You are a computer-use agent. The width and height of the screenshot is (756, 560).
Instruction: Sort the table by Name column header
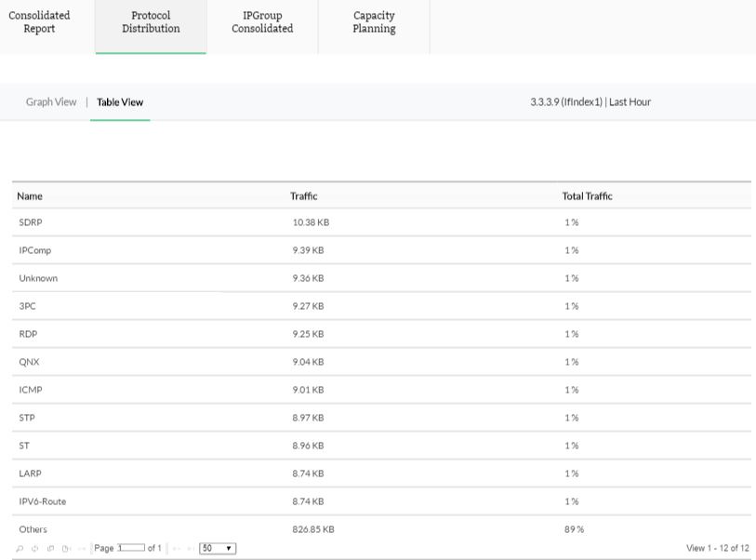30,196
